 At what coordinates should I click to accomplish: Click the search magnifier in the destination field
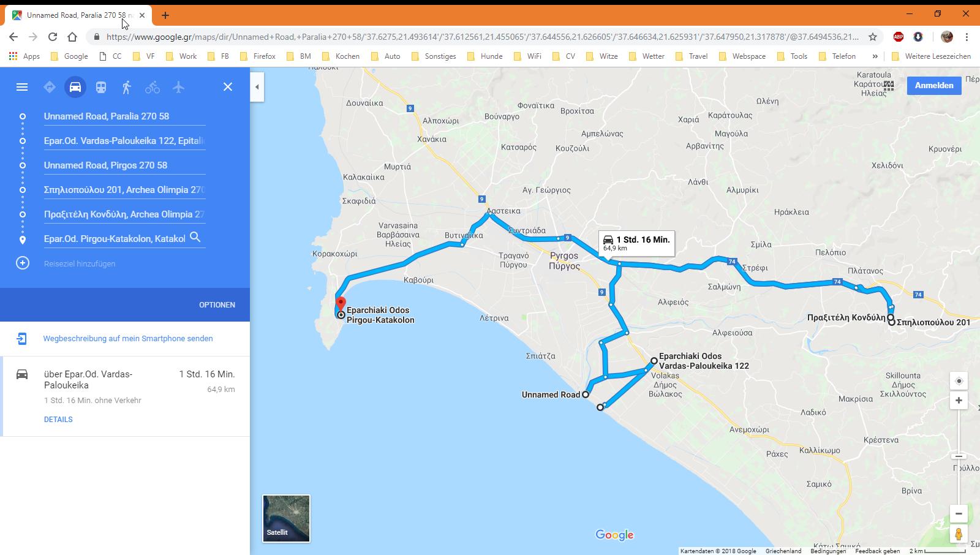195,237
